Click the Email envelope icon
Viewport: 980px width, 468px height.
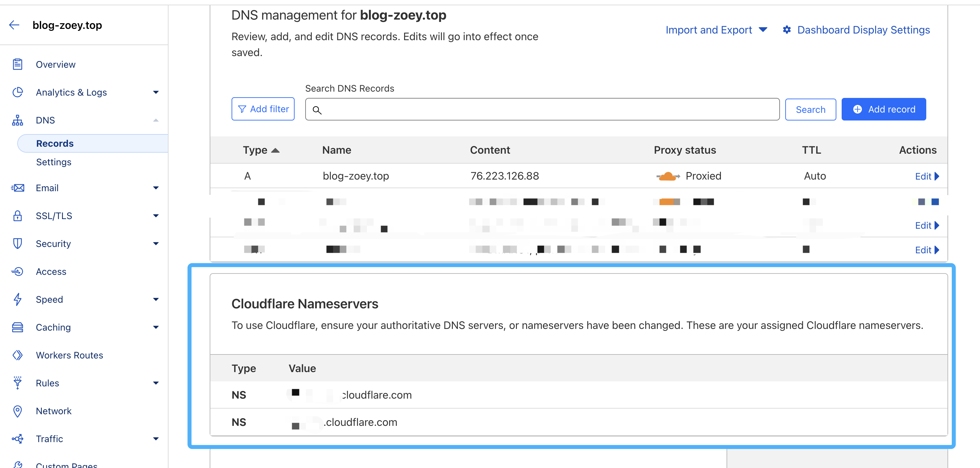18,188
